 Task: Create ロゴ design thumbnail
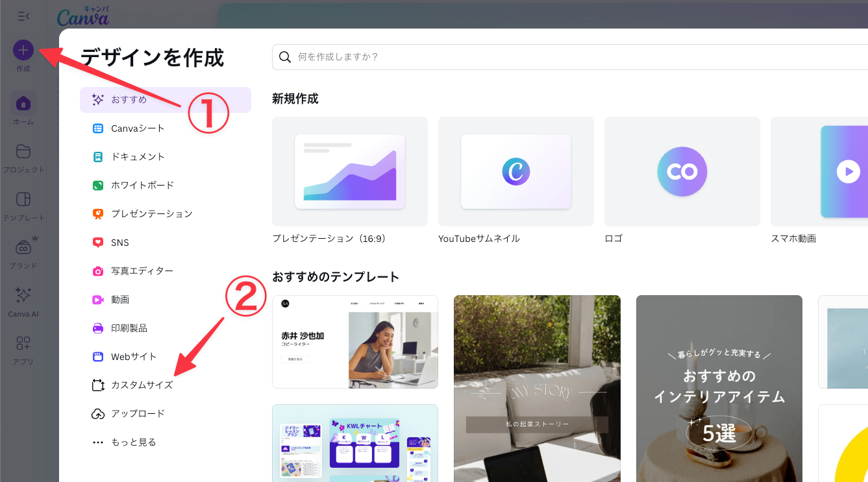[682, 171]
